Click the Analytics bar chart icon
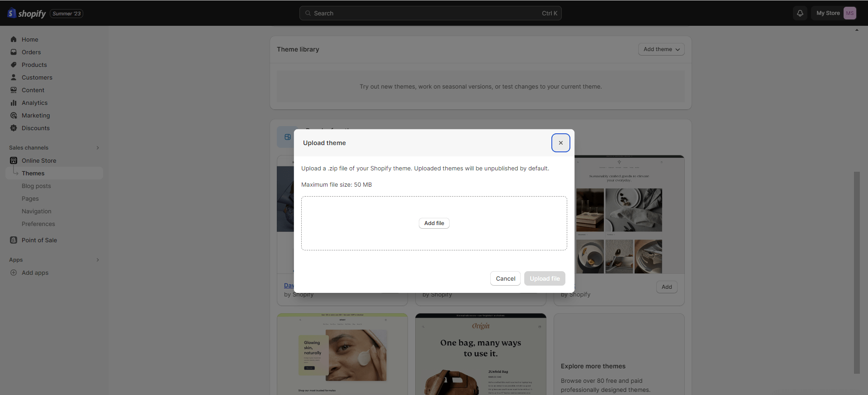The height and width of the screenshot is (395, 868). tap(14, 103)
